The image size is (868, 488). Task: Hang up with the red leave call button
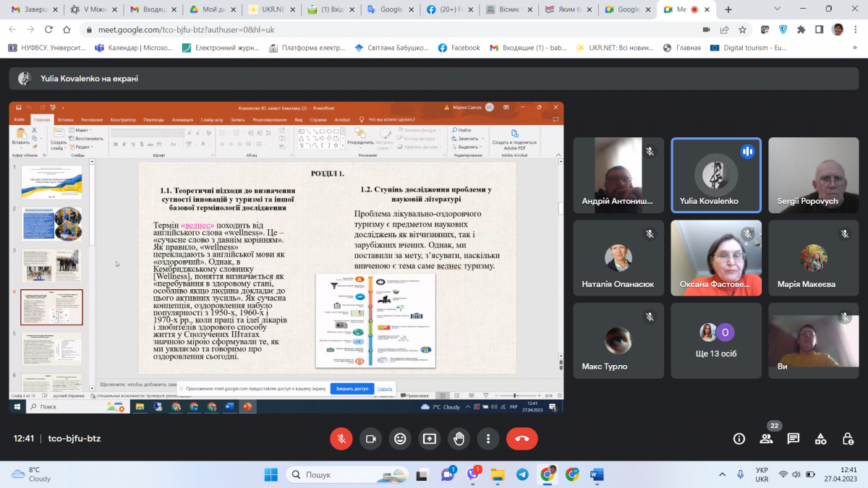coord(522,438)
